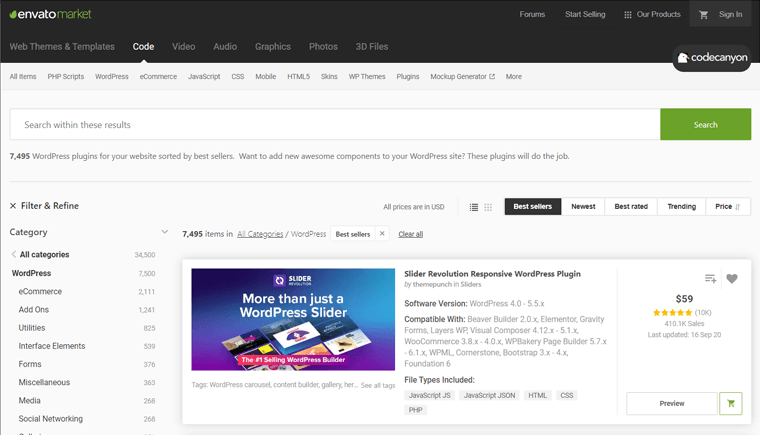Open HTML5 category

298,77
